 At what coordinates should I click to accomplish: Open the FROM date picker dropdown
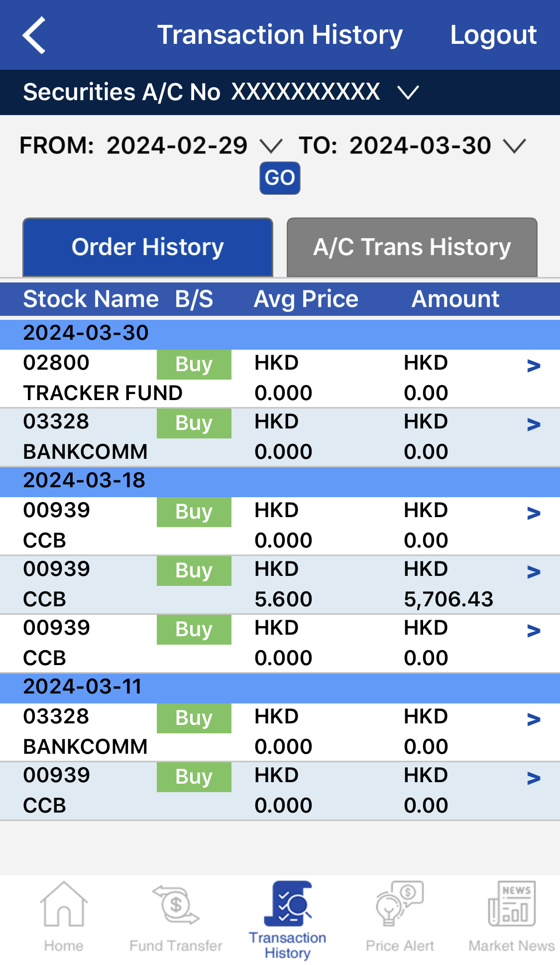[271, 146]
